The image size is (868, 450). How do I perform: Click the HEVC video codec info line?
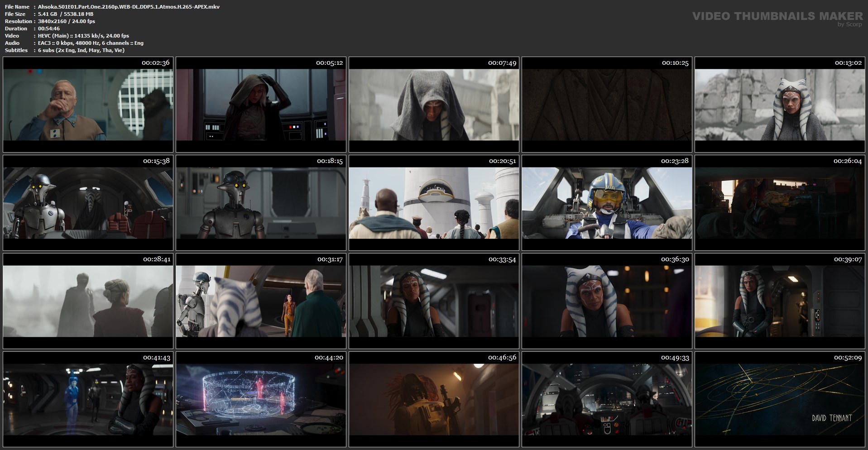(83, 36)
